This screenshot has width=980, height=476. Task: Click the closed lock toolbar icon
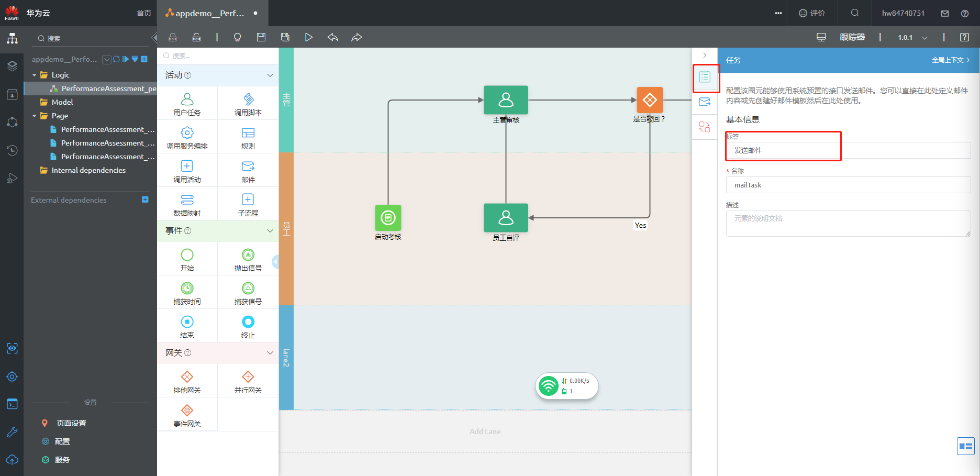coord(173,37)
